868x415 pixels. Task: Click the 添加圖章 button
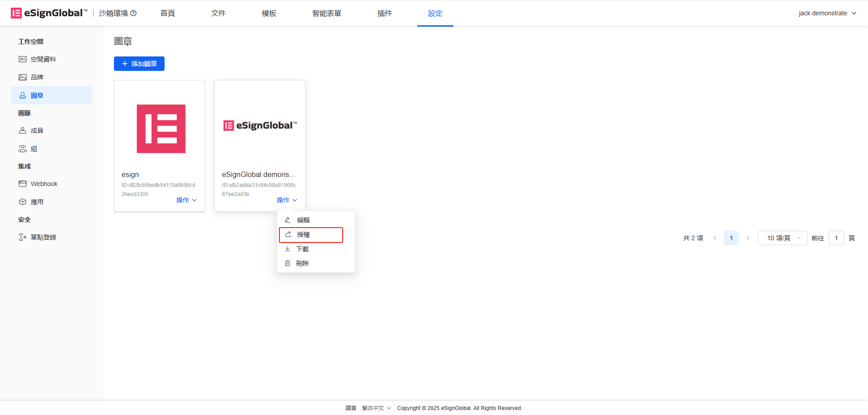139,64
